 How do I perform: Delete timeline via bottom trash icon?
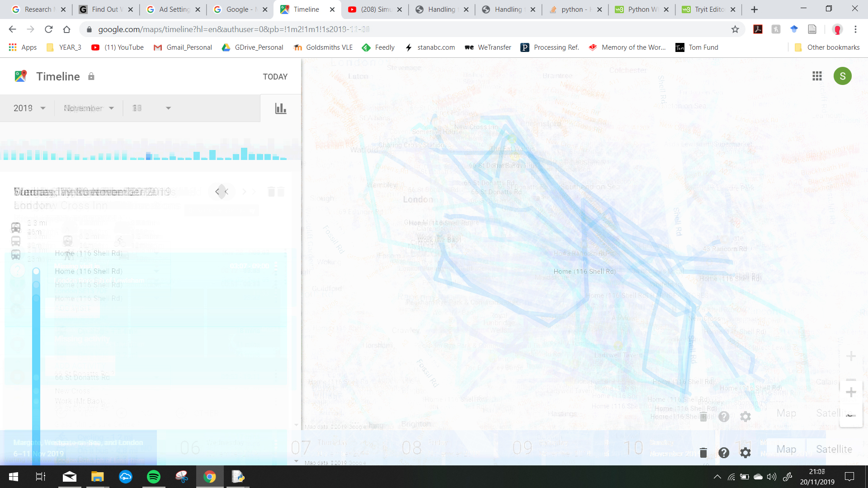[x=703, y=452]
